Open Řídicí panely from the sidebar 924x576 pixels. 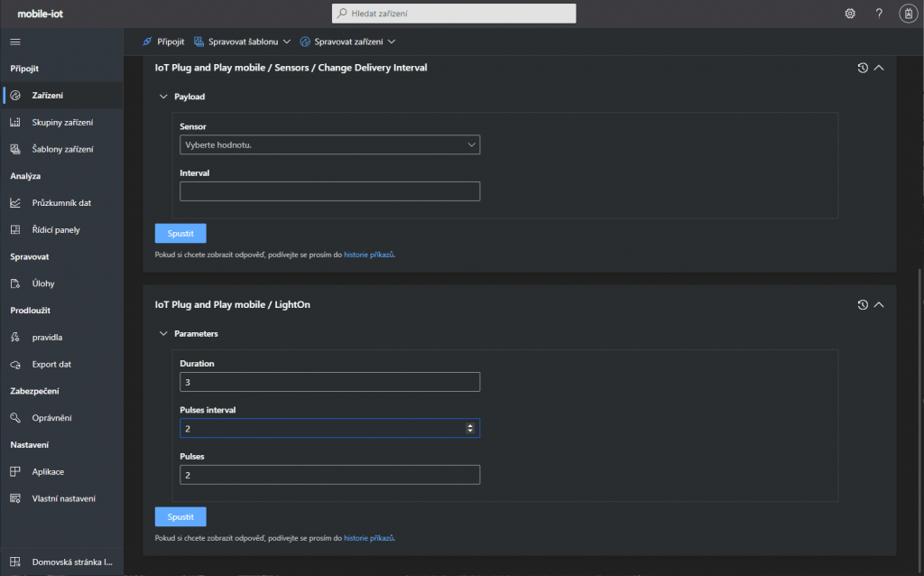pyautogui.click(x=56, y=230)
